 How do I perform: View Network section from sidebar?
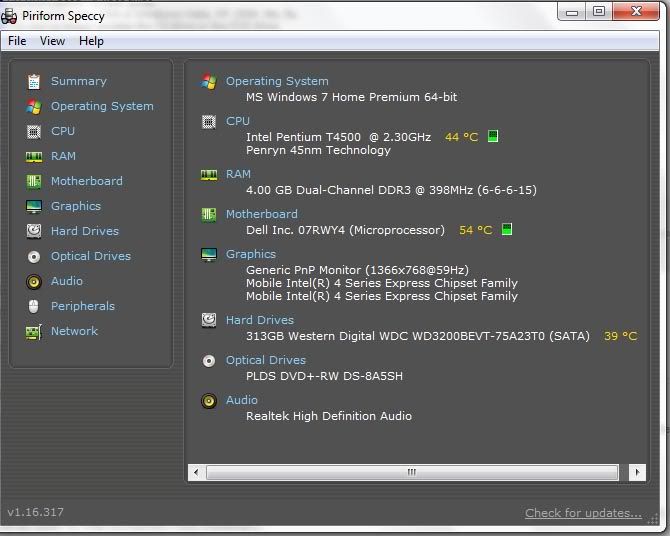(74, 331)
